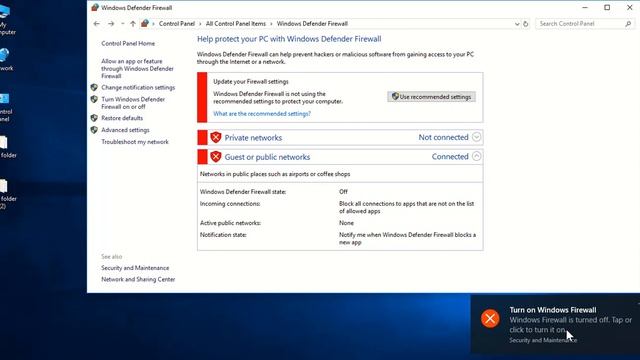This screenshot has height=360, width=640.
Task: Click the Notification state label
Action: coord(223,235)
